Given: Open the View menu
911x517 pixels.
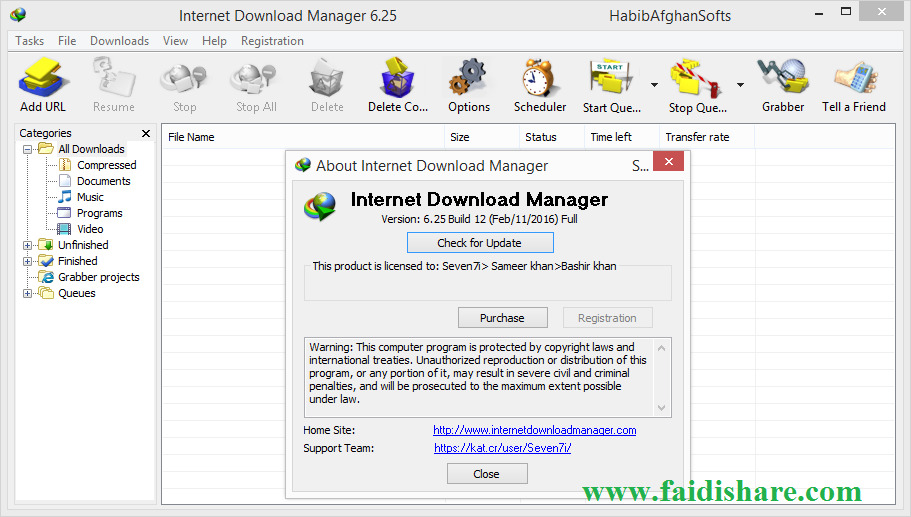Looking at the screenshot, I should pos(175,41).
